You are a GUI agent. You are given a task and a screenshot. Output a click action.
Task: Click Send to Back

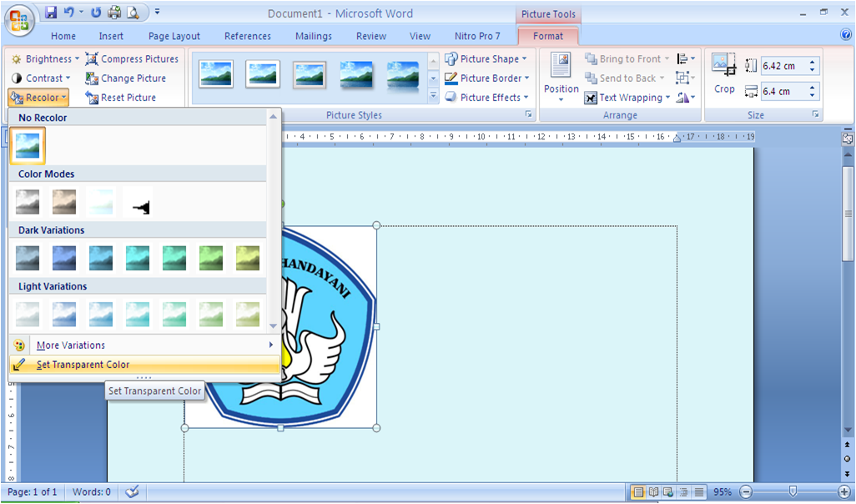point(624,78)
